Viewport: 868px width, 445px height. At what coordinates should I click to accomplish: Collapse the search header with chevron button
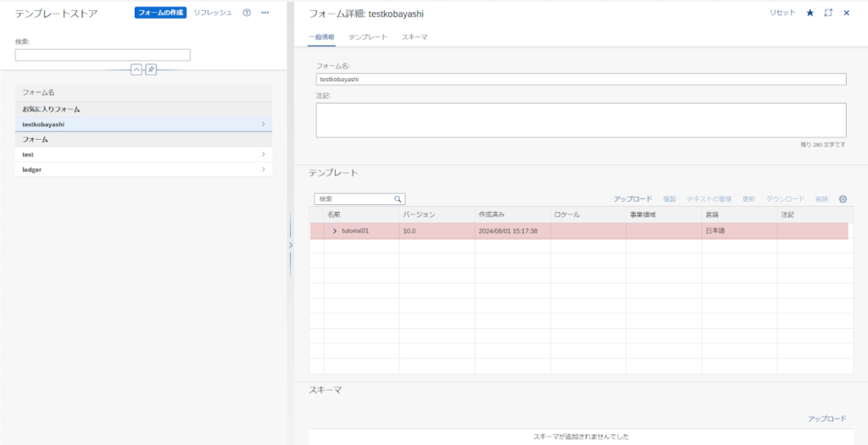(136, 70)
